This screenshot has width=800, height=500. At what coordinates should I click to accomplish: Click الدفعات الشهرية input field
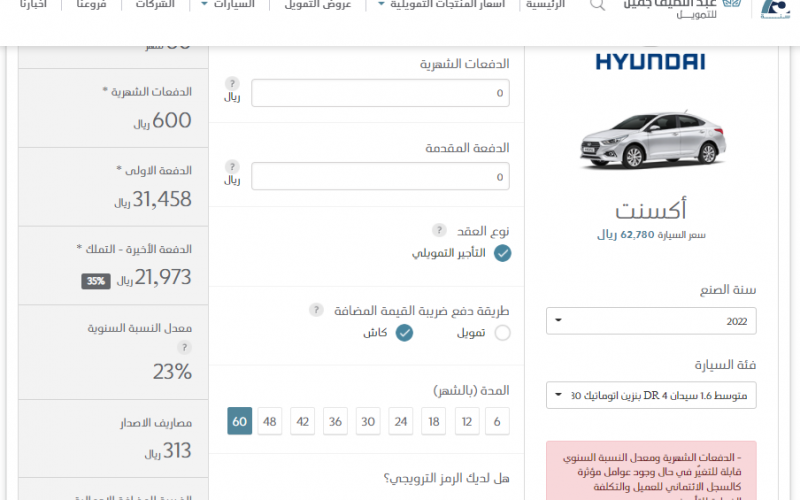(380, 93)
